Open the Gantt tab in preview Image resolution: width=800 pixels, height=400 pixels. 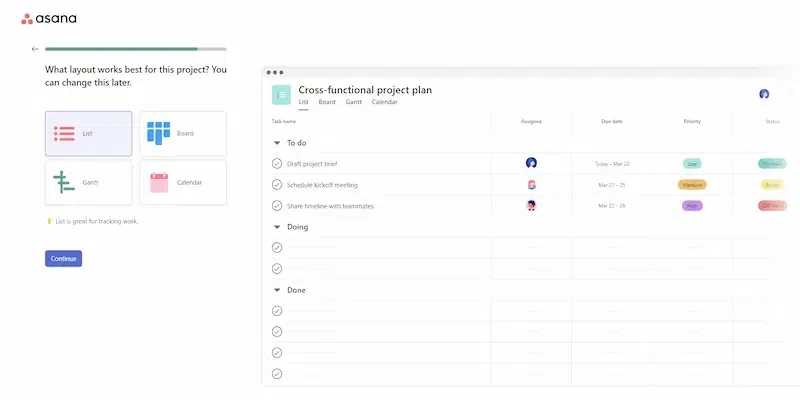tap(354, 102)
